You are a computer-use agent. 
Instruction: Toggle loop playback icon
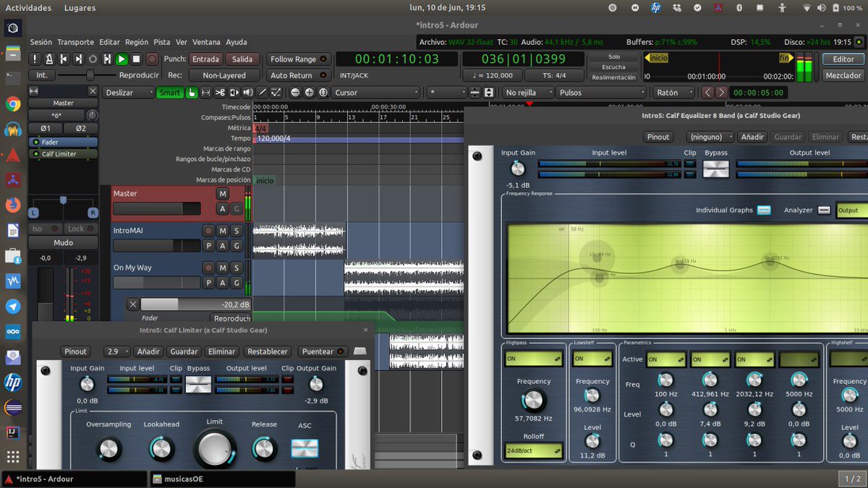pos(93,59)
